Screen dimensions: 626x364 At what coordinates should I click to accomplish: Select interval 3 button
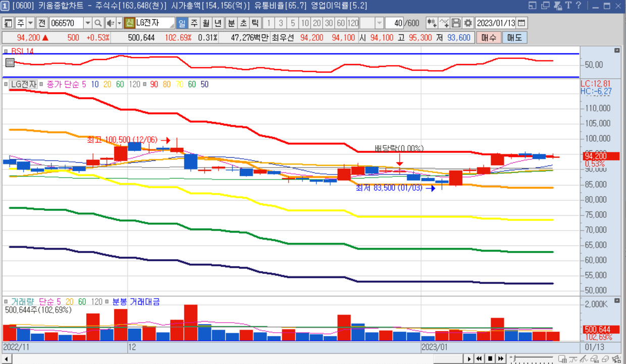281,23
